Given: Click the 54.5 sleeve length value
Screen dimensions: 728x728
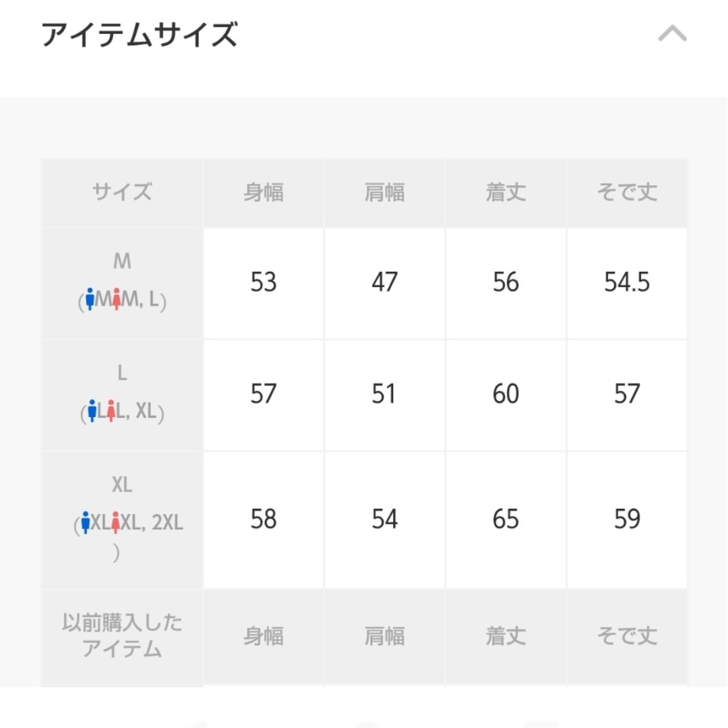Looking at the screenshot, I should (x=627, y=282).
